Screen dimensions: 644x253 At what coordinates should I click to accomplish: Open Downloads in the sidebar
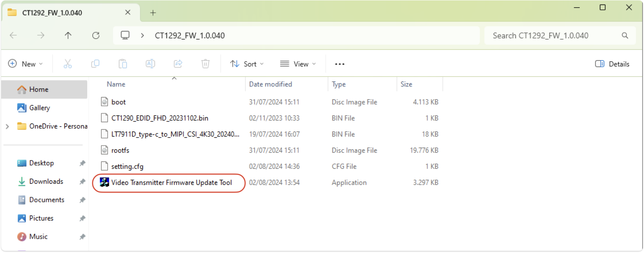[46, 181]
